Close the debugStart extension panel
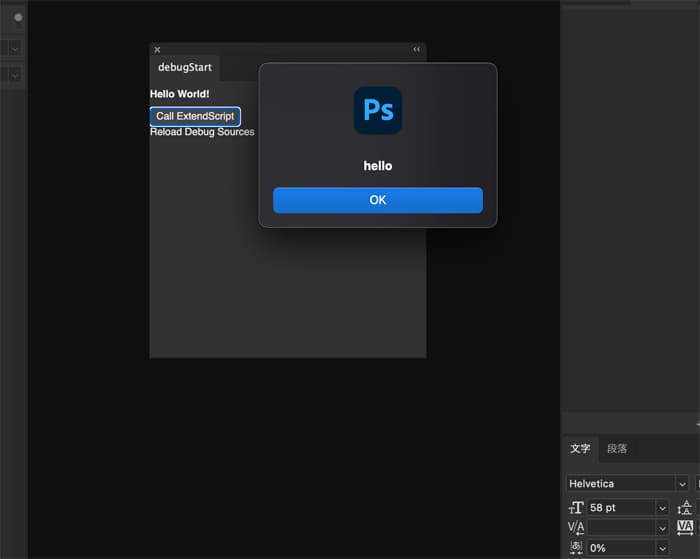 157,49
